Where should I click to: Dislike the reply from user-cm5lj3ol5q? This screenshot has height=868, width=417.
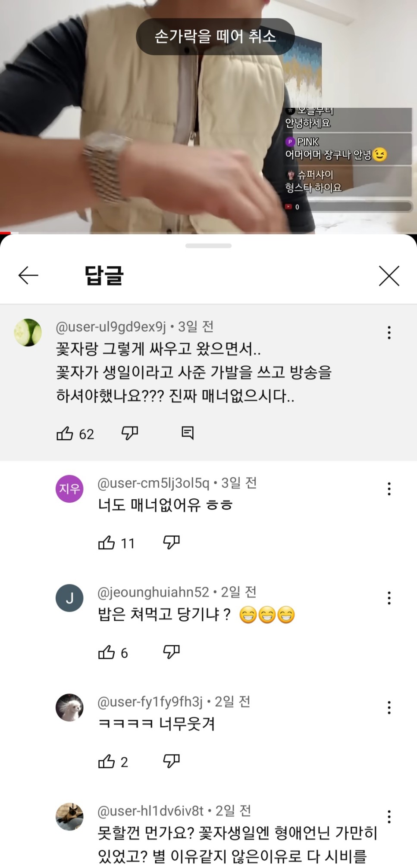(x=171, y=542)
